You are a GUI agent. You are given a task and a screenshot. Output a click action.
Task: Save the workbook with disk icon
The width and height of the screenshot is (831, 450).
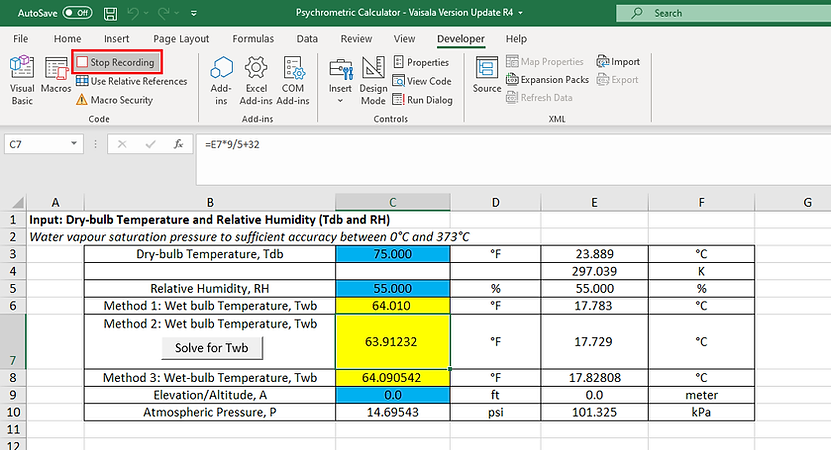110,13
